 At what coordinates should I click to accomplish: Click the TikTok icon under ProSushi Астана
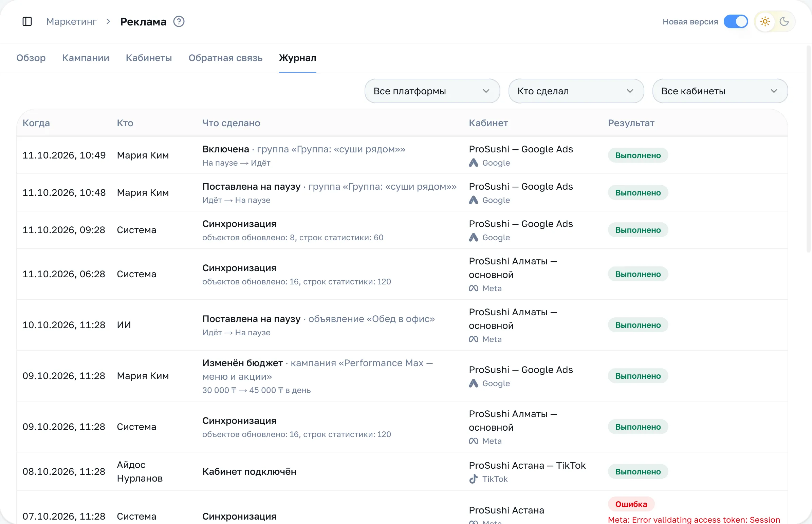pos(473,479)
